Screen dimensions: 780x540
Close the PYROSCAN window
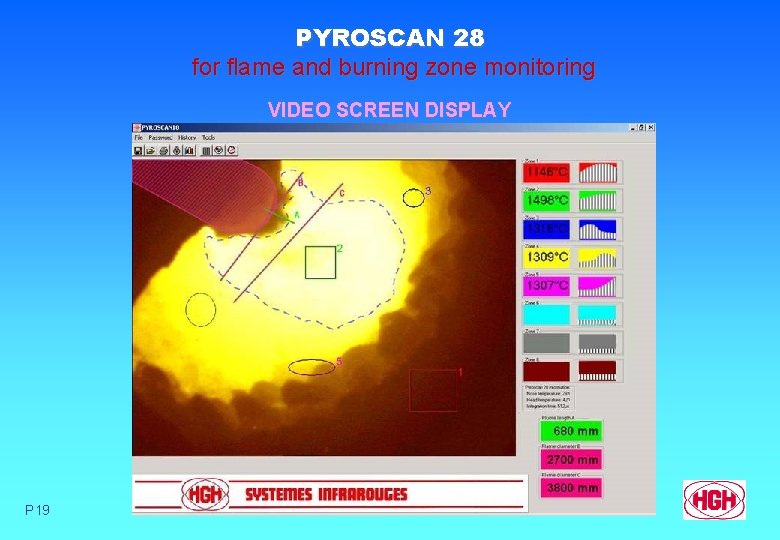tap(651, 128)
